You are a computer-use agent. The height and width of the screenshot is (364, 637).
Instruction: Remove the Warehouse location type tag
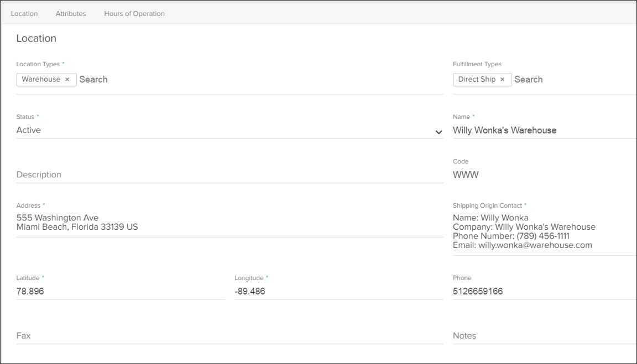[x=67, y=80]
